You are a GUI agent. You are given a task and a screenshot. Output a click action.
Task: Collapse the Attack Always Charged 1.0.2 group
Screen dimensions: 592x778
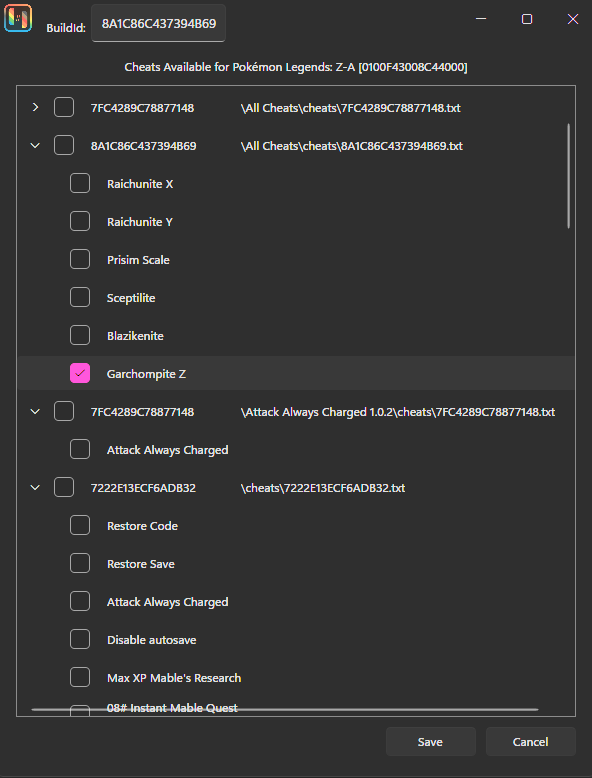point(35,411)
